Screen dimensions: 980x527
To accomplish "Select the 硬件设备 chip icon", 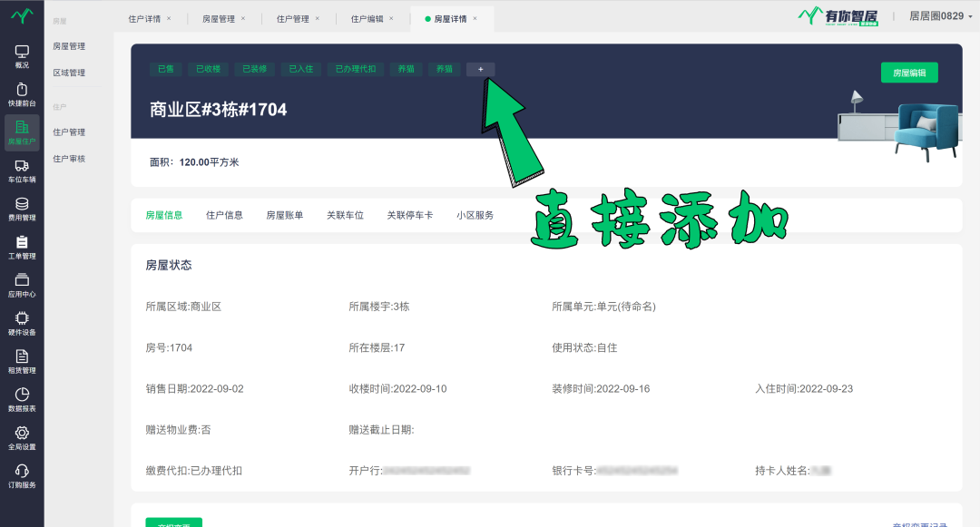I will (x=22, y=323).
